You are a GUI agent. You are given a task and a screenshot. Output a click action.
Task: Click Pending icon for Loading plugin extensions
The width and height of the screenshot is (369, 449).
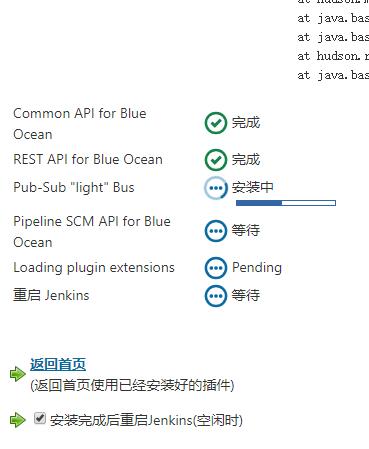coord(216,268)
